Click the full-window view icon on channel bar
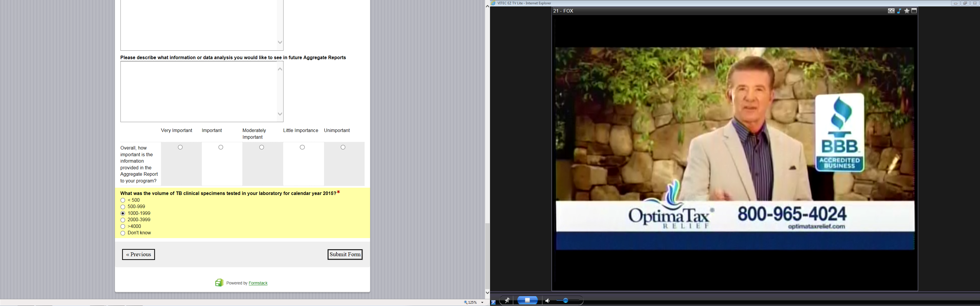980x306 pixels. [x=914, y=11]
